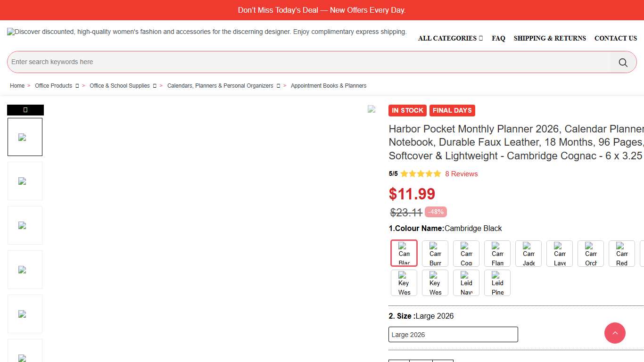Click the scroll-to-top arrow button
The height and width of the screenshot is (362, 644).
[615, 333]
